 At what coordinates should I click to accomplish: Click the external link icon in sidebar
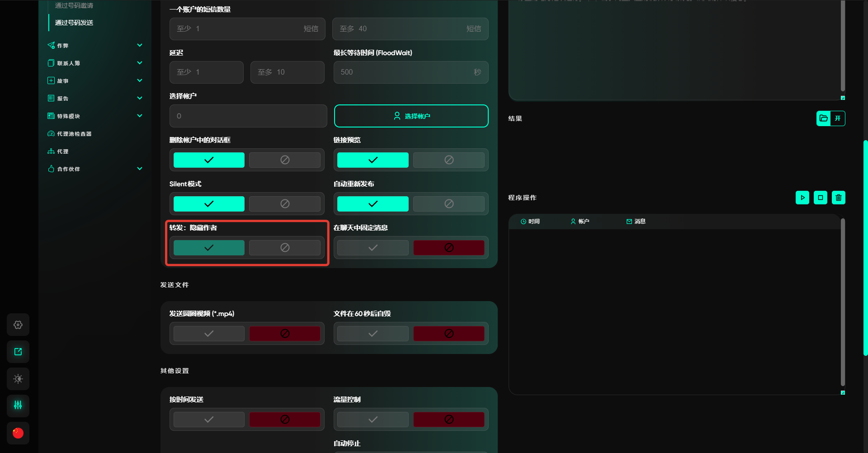18,352
